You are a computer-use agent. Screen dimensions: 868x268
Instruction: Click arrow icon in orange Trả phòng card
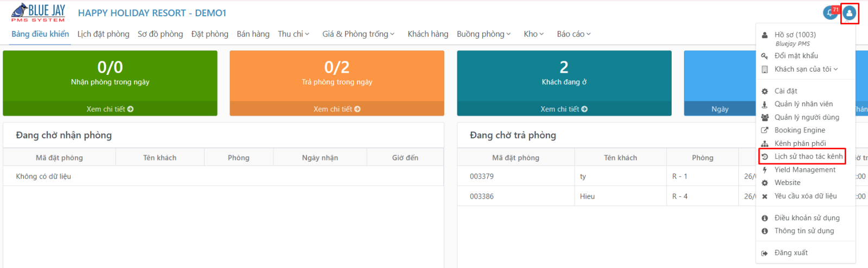coord(358,109)
